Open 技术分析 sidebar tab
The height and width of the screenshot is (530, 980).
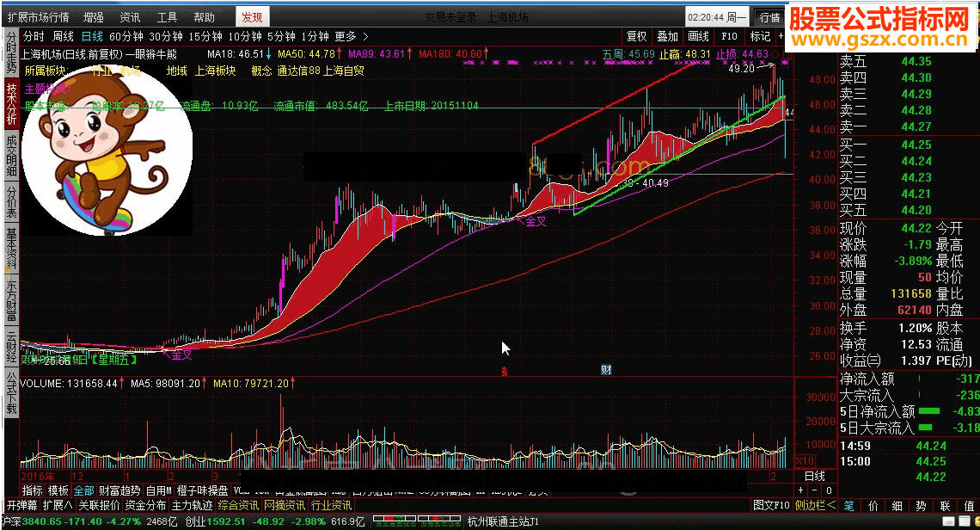(x=11, y=103)
